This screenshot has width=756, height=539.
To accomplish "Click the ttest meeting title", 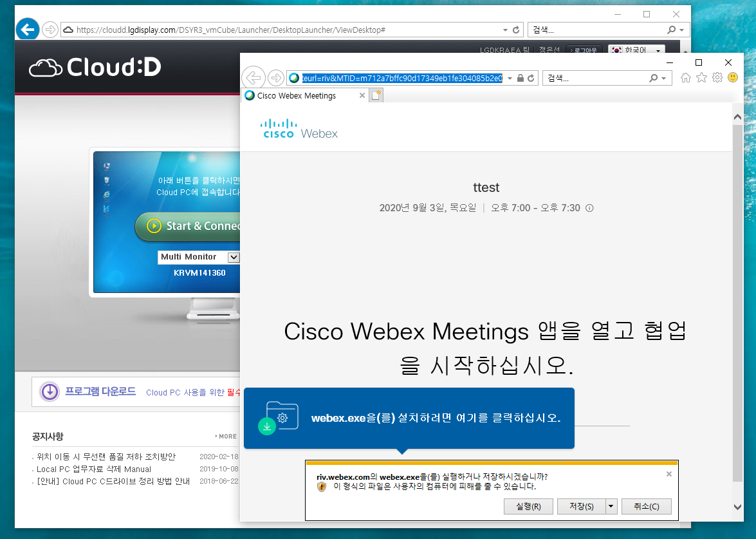I will coord(486,187).
